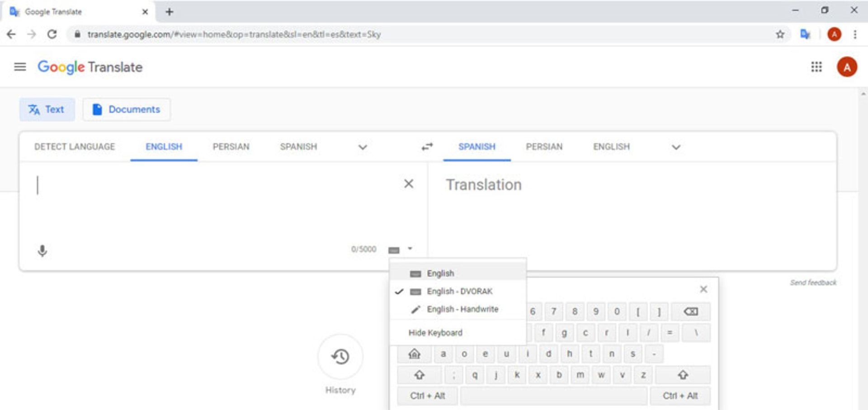The height and width of the screenshot is (410, 868).
Task: Bookmark this page with star icon
Action: pyautogui.click(x=780, y=34)
